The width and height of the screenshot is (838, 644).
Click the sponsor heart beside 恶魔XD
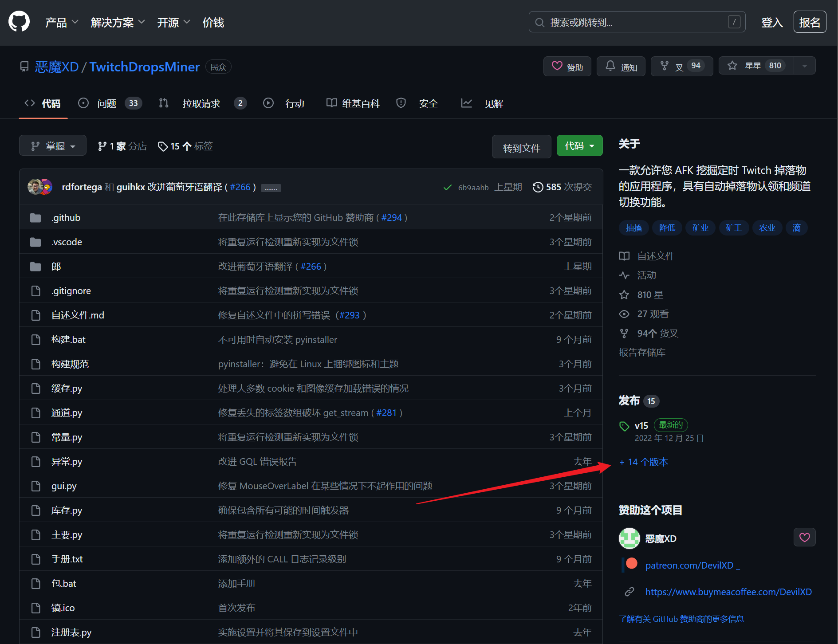804,537
